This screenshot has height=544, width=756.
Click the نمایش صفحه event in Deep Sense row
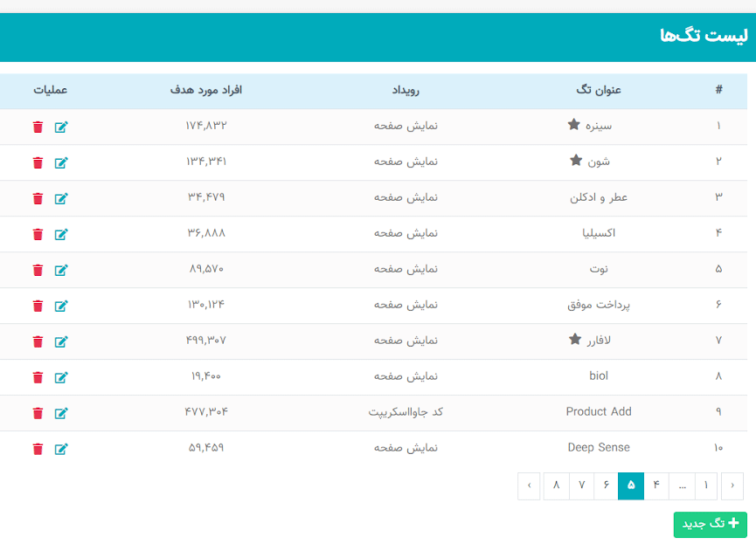point(406,448)
